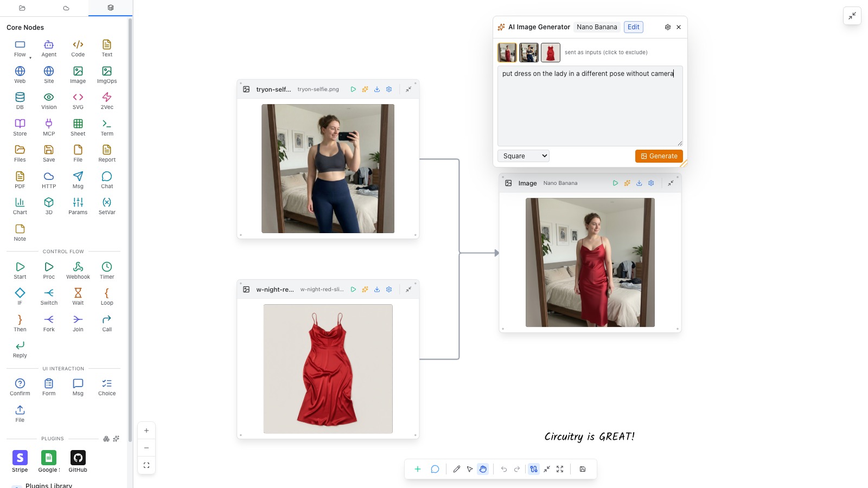Collapse the panel with top-right arrows button
868x488 pixels.
click(852, 16)
